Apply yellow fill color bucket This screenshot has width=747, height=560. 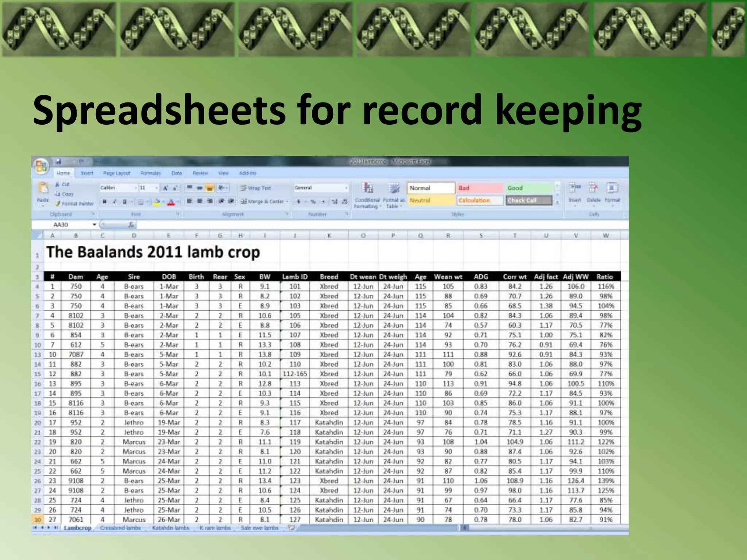click(x=157, y=202)
